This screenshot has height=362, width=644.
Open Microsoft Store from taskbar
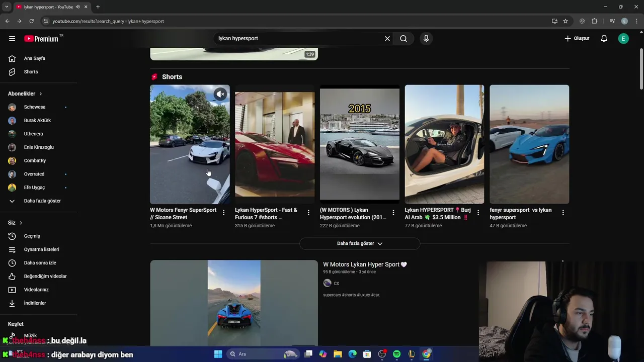click(367, 354)
